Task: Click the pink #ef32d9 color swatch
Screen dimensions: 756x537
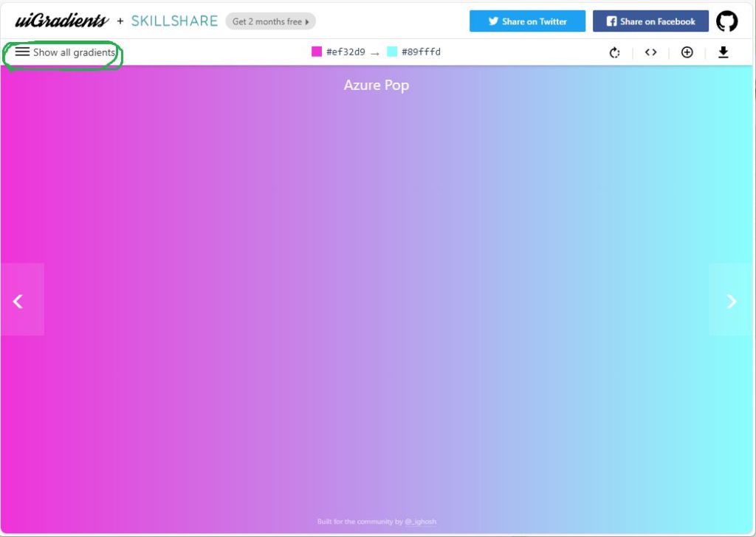Action: point(317,52)
